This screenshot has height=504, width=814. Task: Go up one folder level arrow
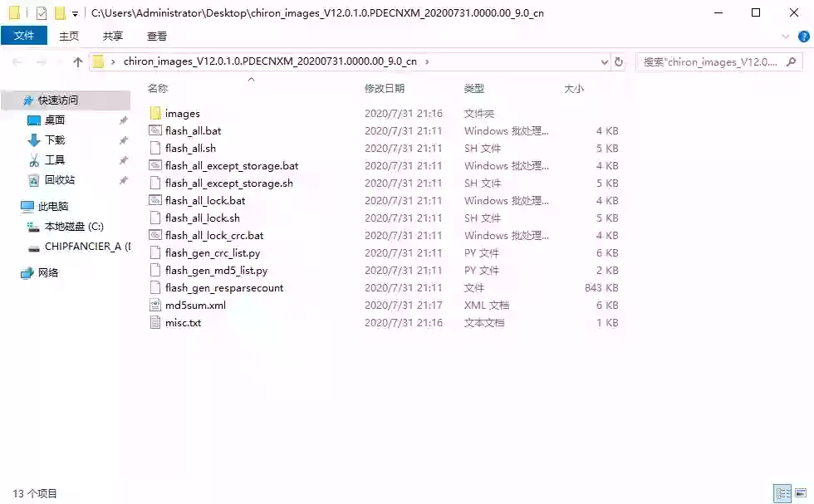coord(78,61)
